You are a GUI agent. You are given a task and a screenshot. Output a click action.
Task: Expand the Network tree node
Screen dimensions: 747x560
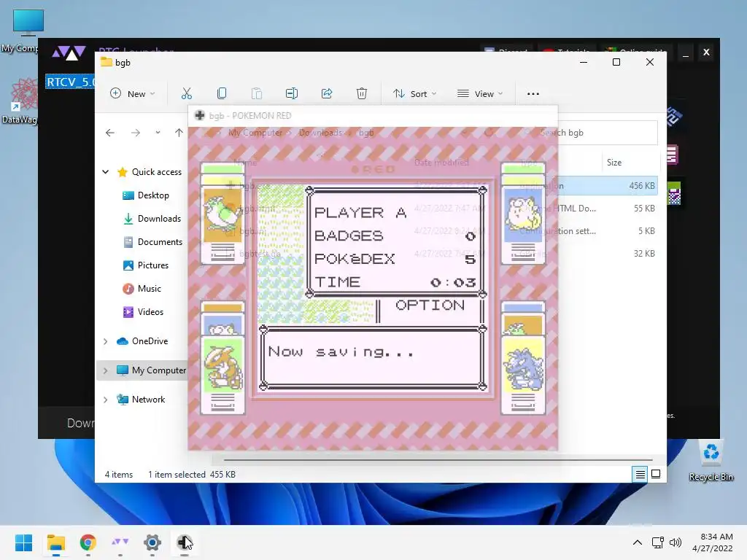(105, 400)
